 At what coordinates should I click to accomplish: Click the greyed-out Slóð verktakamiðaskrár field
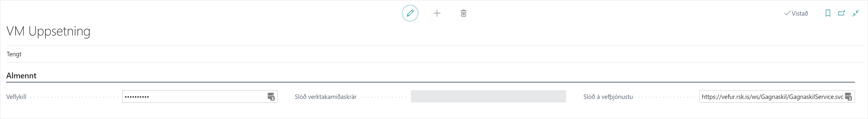tap(488, 97)
